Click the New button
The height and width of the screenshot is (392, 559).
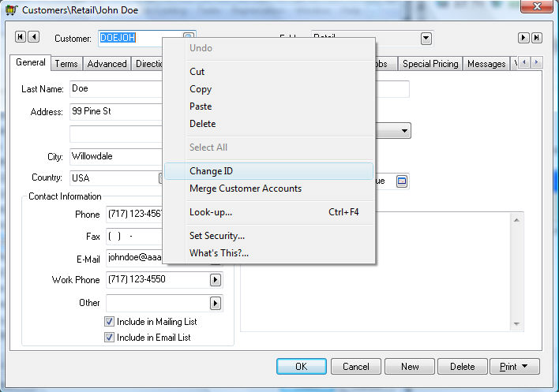coord(410,367)
